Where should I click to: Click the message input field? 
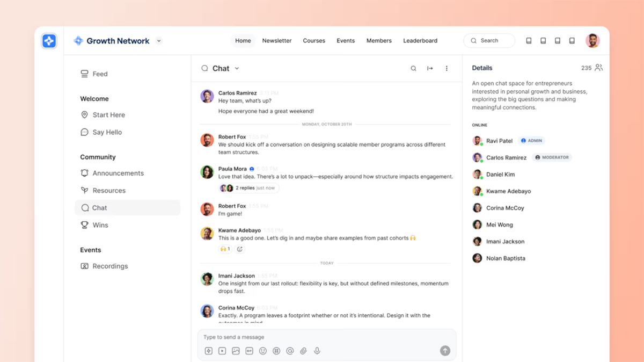click(x=322, y=337)
